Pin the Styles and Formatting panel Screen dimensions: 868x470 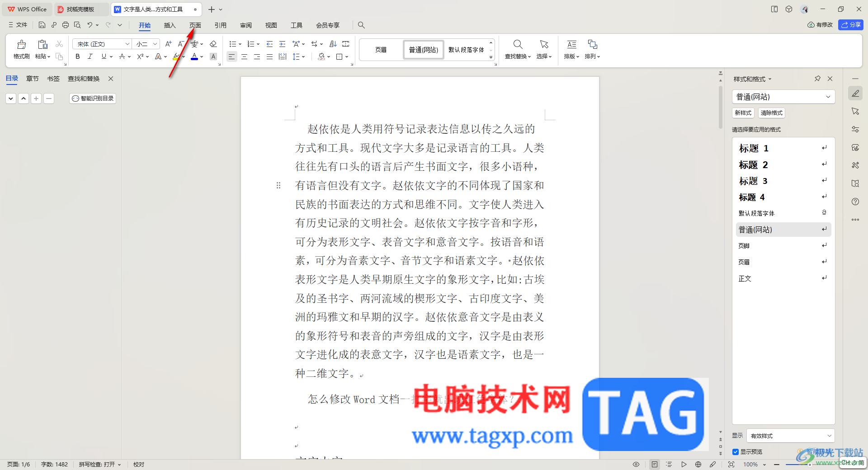click(x=817, y=79)
